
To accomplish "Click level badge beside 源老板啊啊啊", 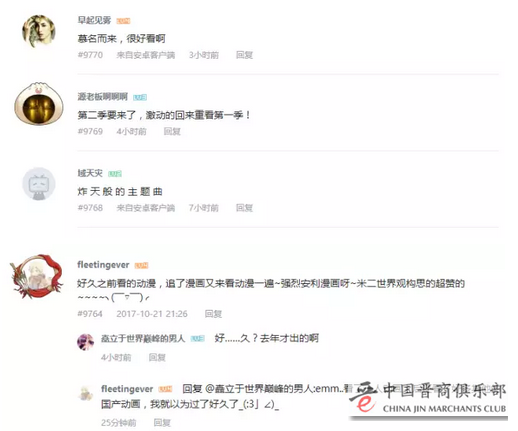I will pyautogui.click(x=140, y=97).
